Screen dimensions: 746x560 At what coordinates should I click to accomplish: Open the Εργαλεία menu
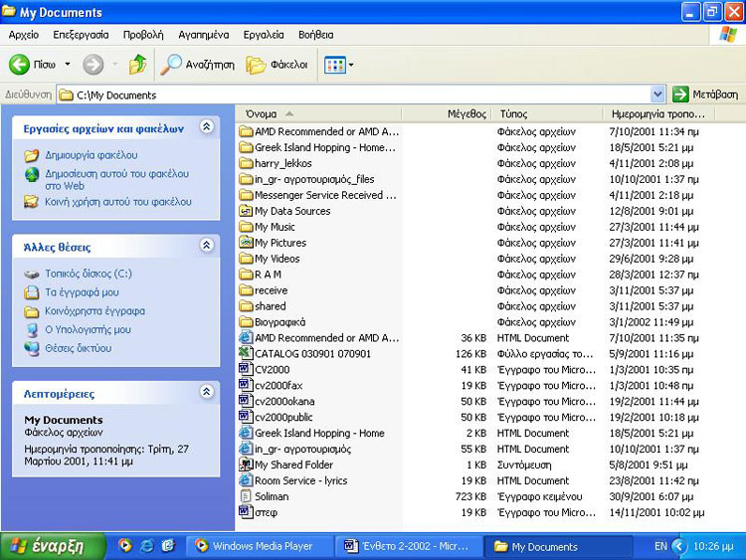click(264, 35)
